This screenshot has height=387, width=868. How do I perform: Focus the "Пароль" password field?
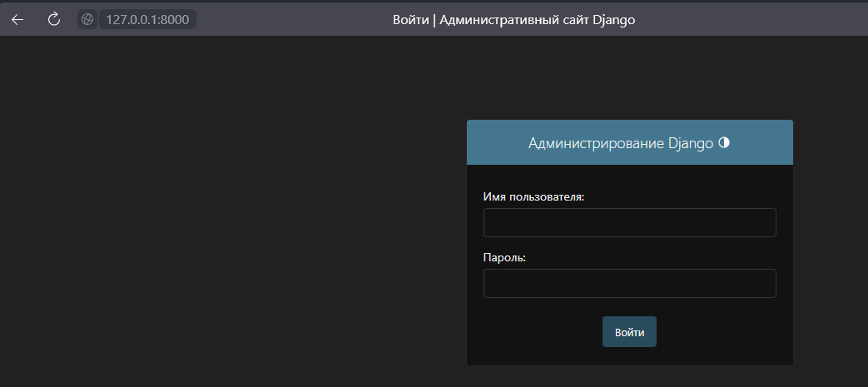(629, 284)
